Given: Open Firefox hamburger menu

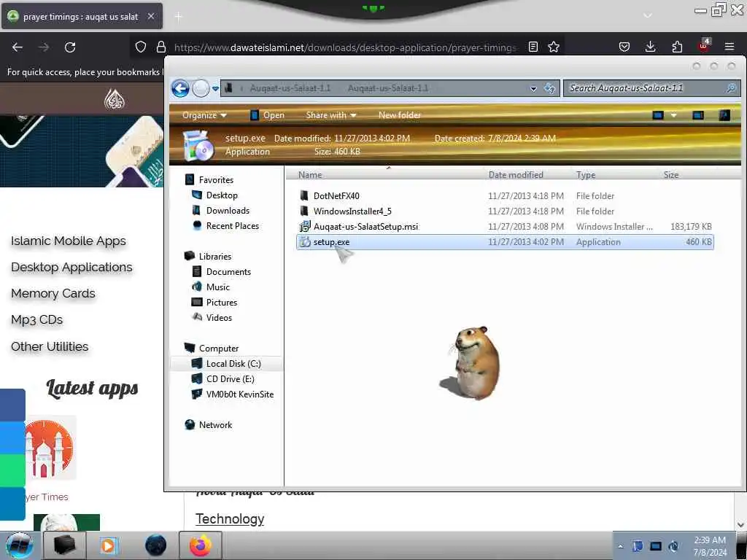Looking at the screenshot, I should coord(729,47).
